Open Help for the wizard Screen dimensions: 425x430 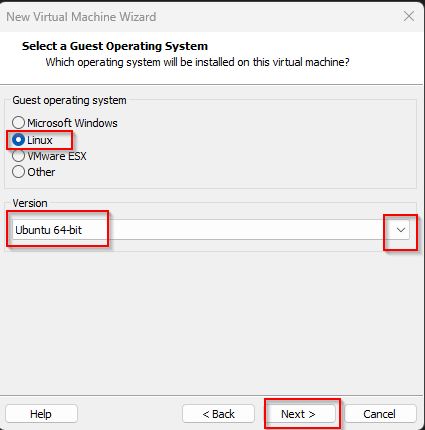point(41,414)
